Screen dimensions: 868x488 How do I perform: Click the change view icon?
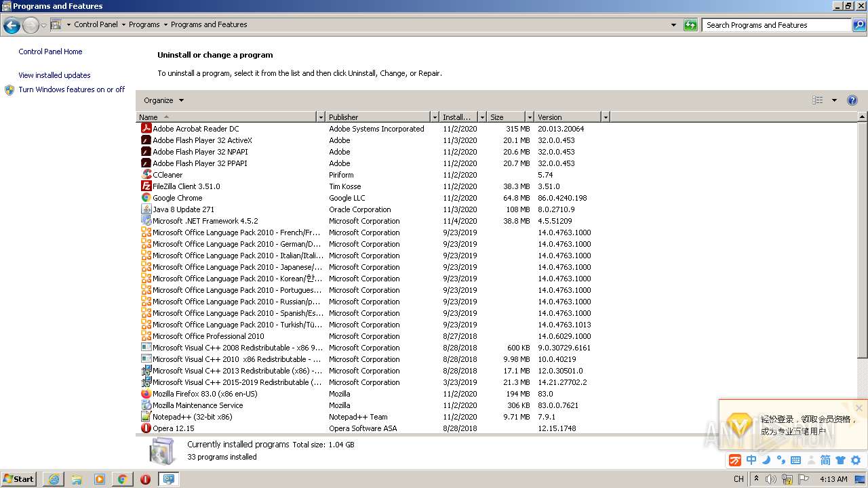tap(818, 100)
